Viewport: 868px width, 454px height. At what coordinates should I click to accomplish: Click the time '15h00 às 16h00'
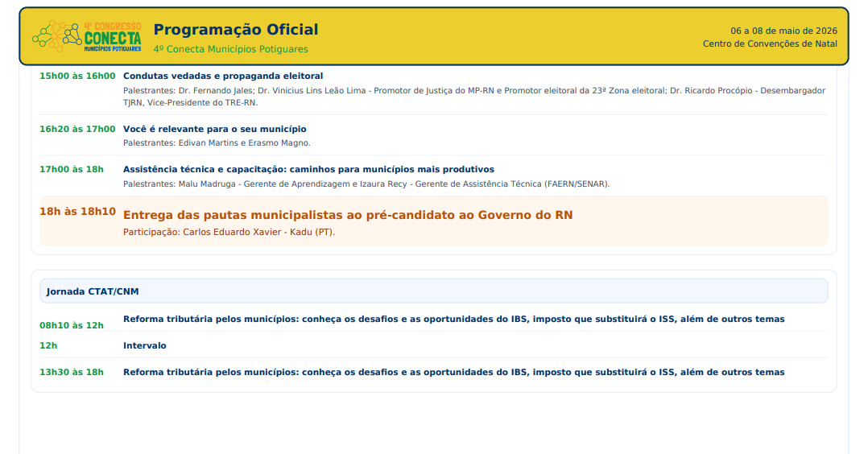77,76
